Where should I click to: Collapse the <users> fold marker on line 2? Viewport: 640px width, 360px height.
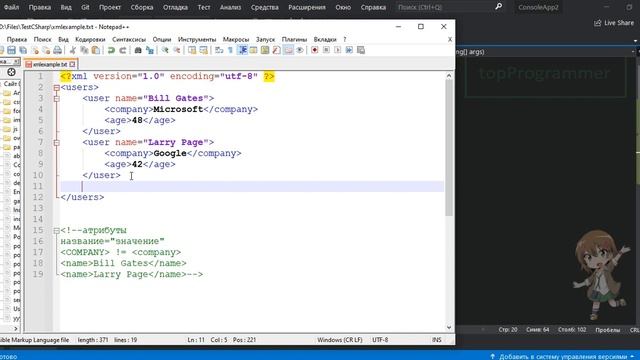57,88
